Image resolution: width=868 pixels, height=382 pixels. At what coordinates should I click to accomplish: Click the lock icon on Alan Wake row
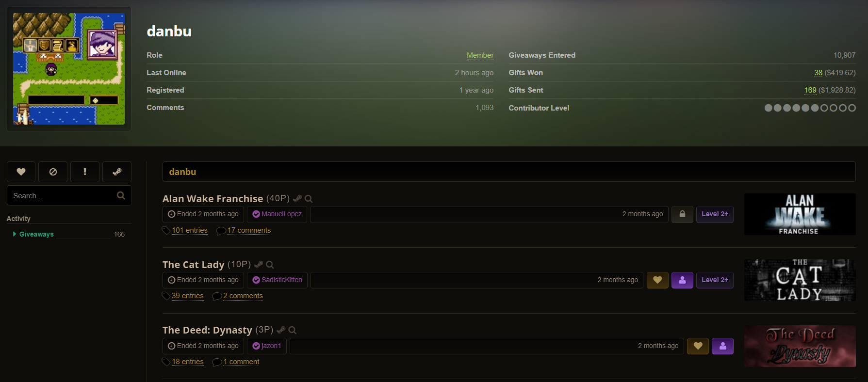pyautogui.click(x=682, y=214)
